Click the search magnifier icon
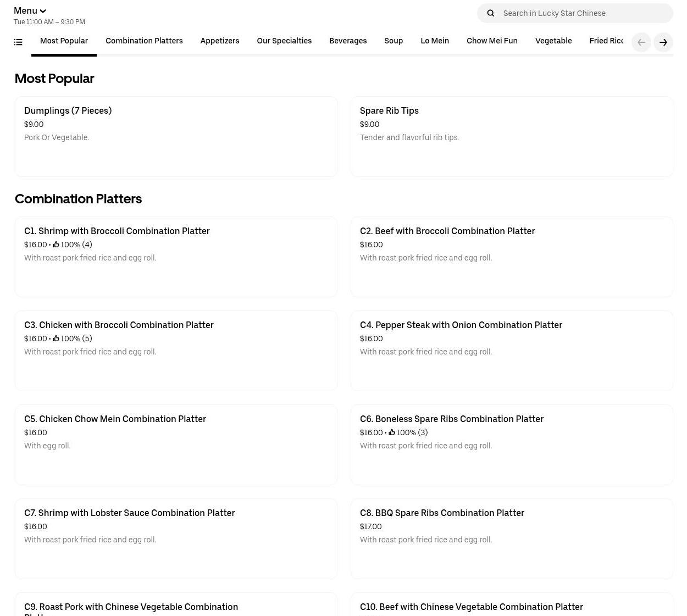The height and width of the screenshot is (616, 687). [x=491, y=13]
